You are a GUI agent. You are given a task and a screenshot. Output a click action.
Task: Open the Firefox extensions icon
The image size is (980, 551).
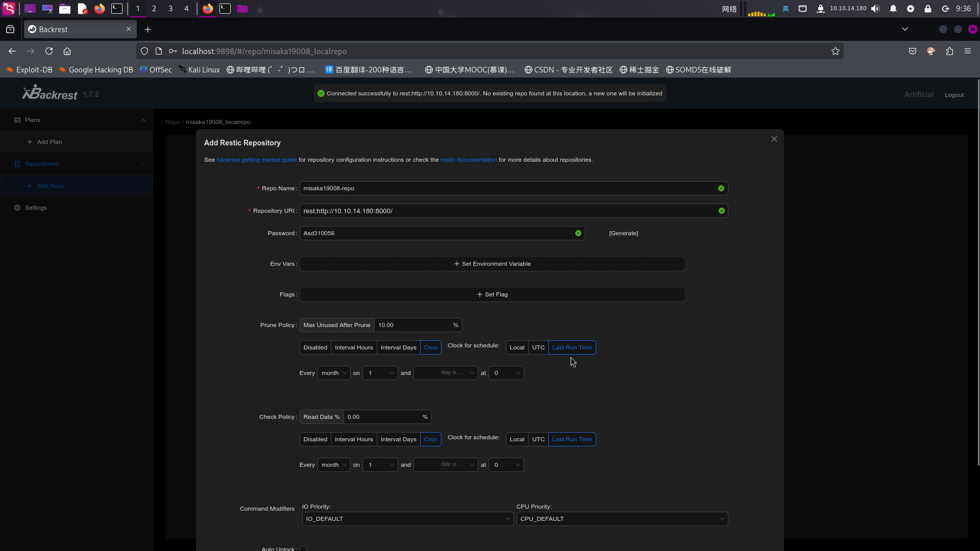(949, 51)
